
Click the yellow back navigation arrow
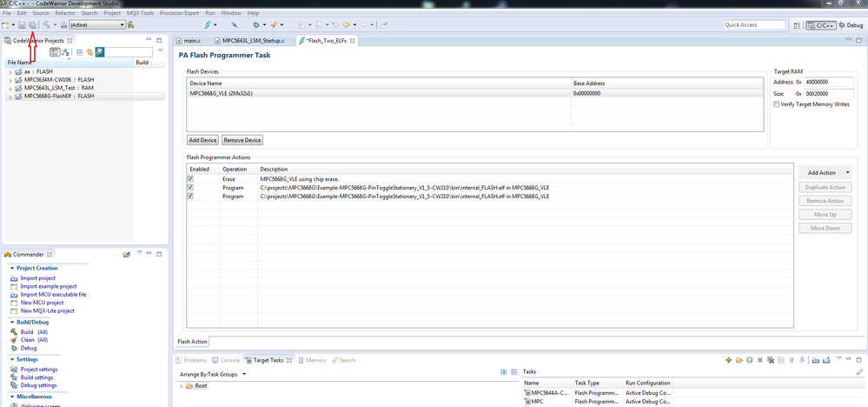[347, 25]
